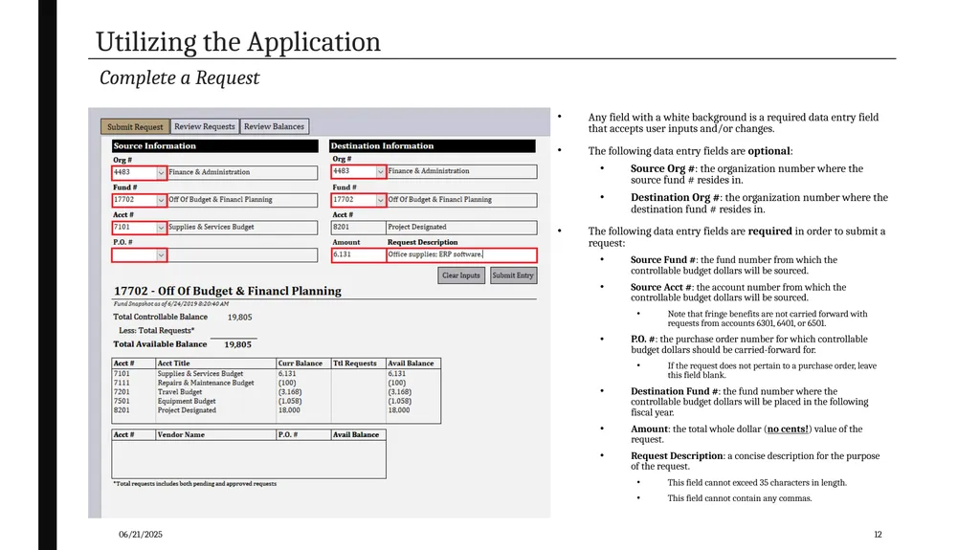Click the 'Utilizing the Application' slide title
The width and height of the screenshot is (980, 550).
[x=238, y=42]
